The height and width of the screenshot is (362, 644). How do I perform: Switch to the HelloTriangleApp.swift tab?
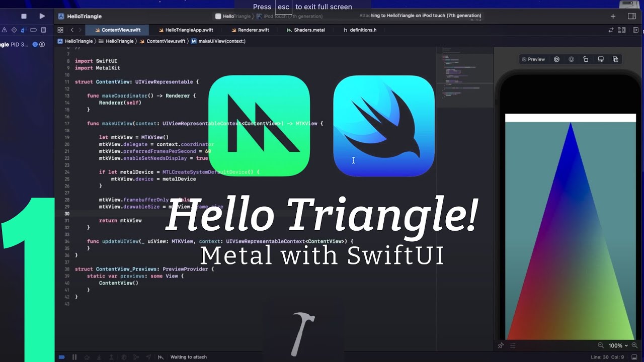tap(186, 30)
